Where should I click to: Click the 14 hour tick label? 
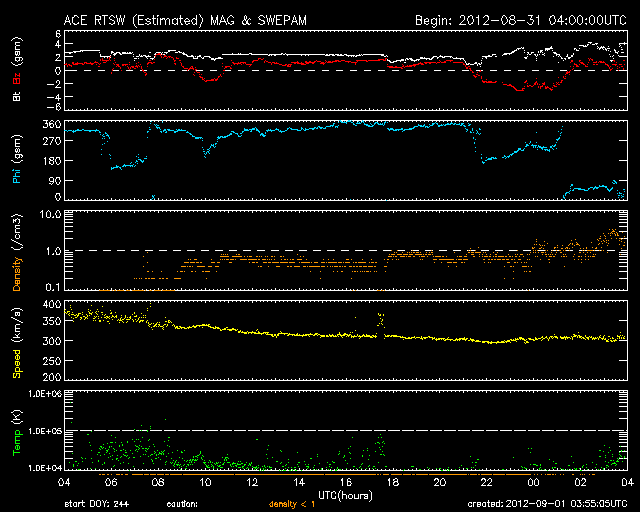click(x=299, y=483)
